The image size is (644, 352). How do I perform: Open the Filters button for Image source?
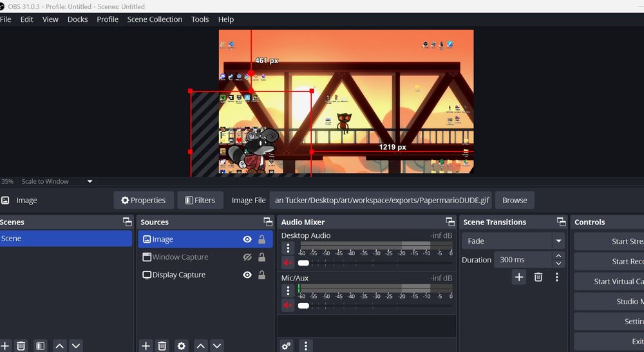(200, 200)
